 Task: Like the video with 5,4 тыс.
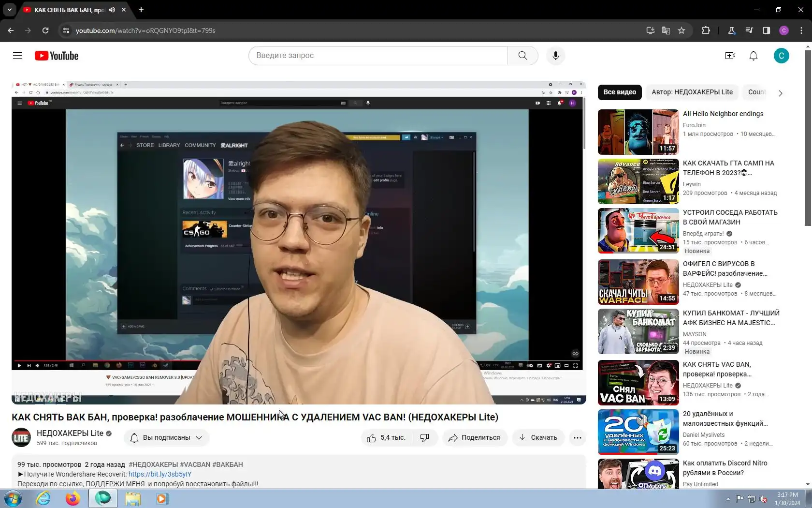tap(386, 438)
